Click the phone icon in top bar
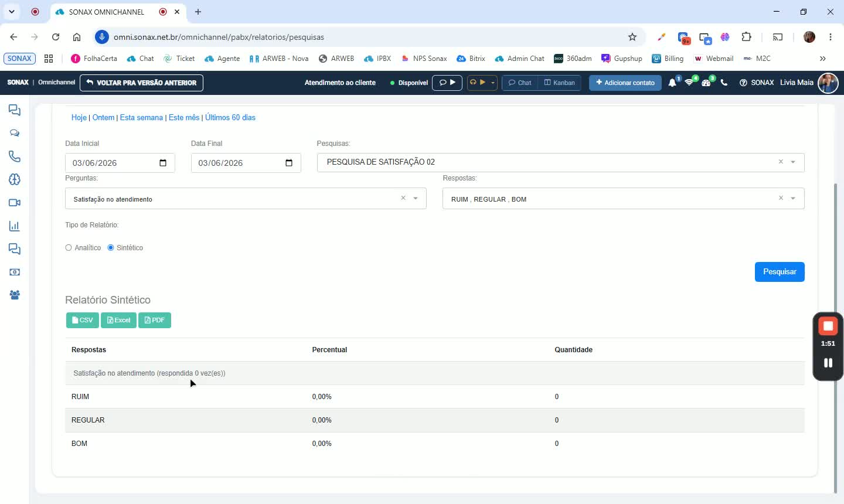The height and width of the screenshot is (504, 844). pos(724,83)
